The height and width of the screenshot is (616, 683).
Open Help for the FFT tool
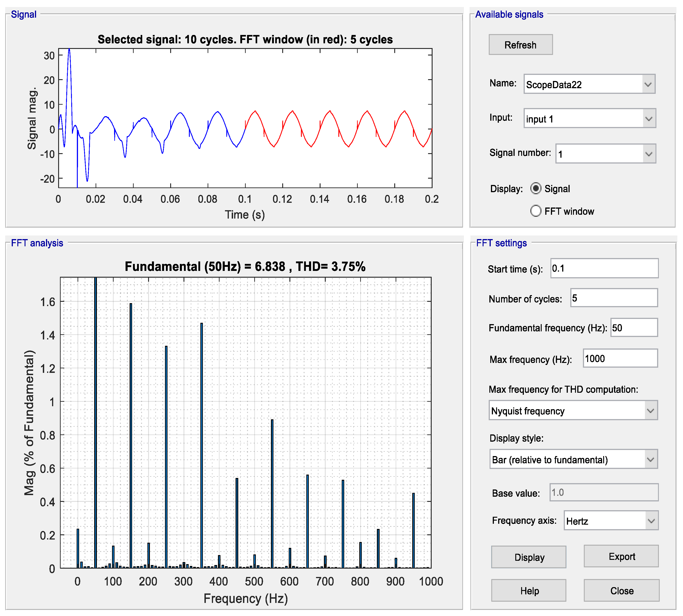(x=528, y=591)
